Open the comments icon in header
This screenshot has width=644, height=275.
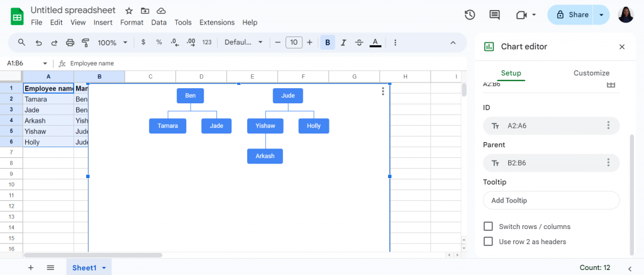tap(494, 15)
